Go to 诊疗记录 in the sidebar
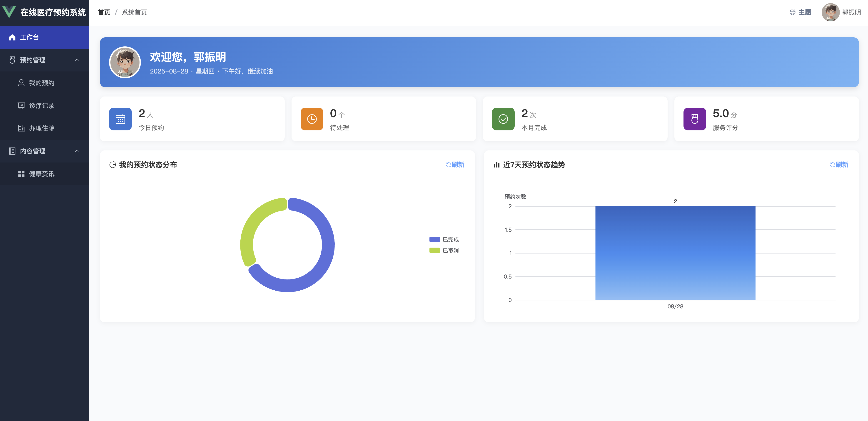868x421 pixels. [41, 106]
